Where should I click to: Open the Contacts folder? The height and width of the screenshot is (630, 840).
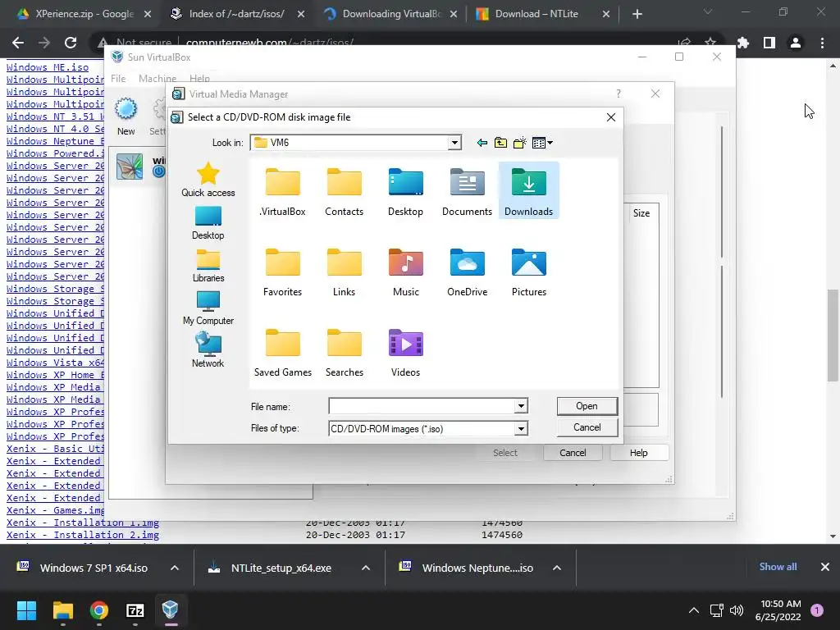click(x=344, y=191)
